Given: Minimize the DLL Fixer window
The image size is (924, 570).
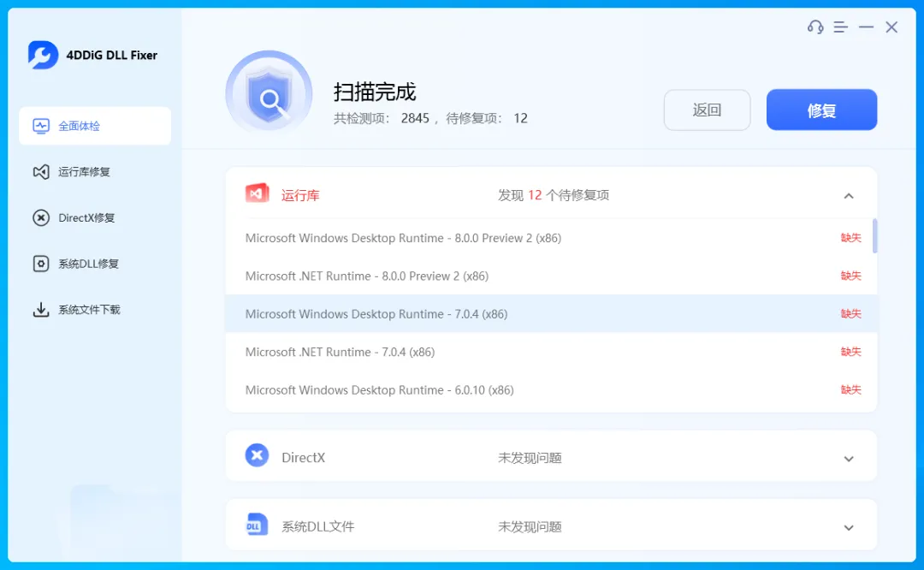Looking at the screenshot, I should (x=866, y=27).
